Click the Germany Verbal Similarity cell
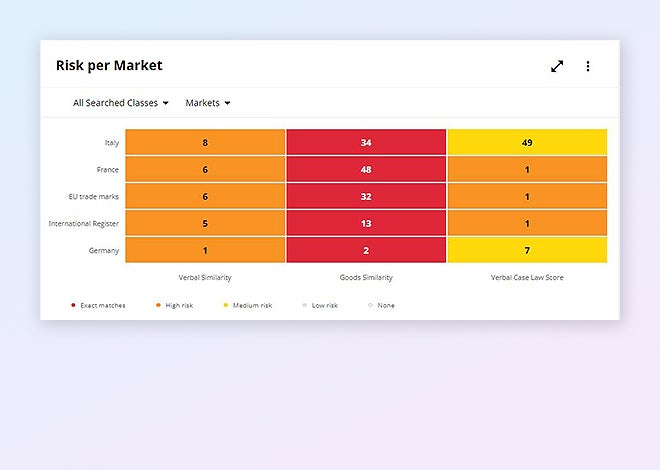The height and width of the screenshot is (470, 660). click(205, 250)
